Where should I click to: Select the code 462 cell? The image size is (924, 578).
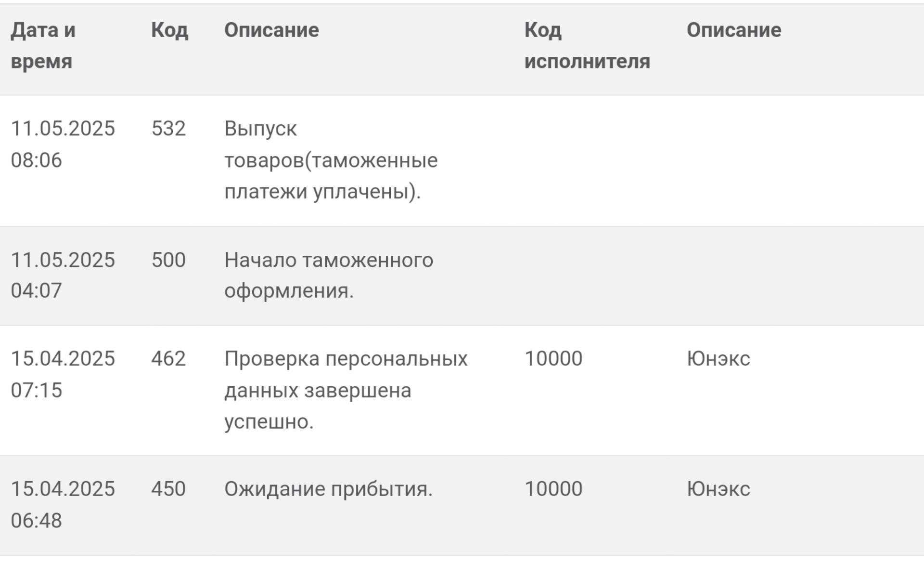coord(168,359)
